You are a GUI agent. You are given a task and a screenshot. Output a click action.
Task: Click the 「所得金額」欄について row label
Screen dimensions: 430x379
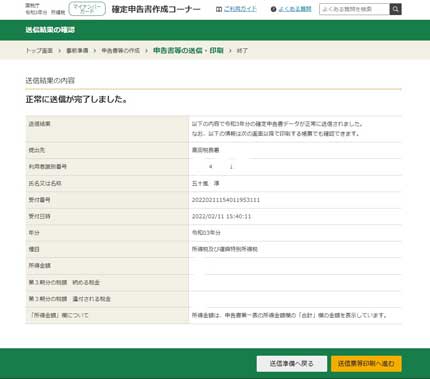coord(58,315)
